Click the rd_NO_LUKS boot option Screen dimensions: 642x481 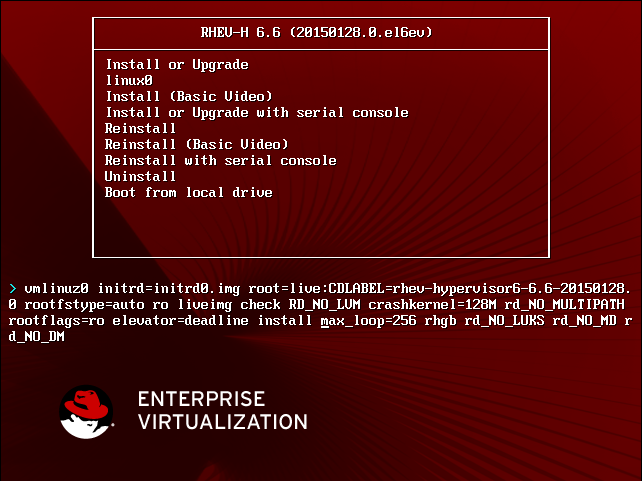504,321
